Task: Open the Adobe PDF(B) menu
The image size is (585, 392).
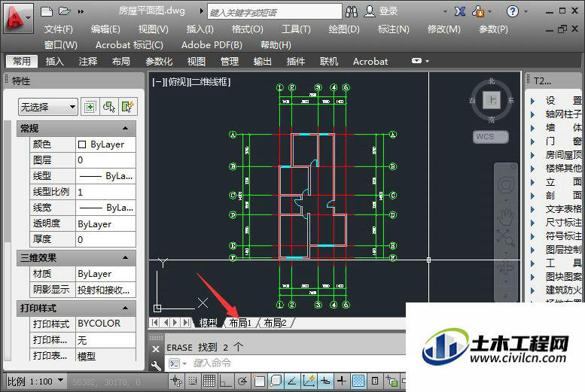Action: pyautogui.click(x=212, y=45)
